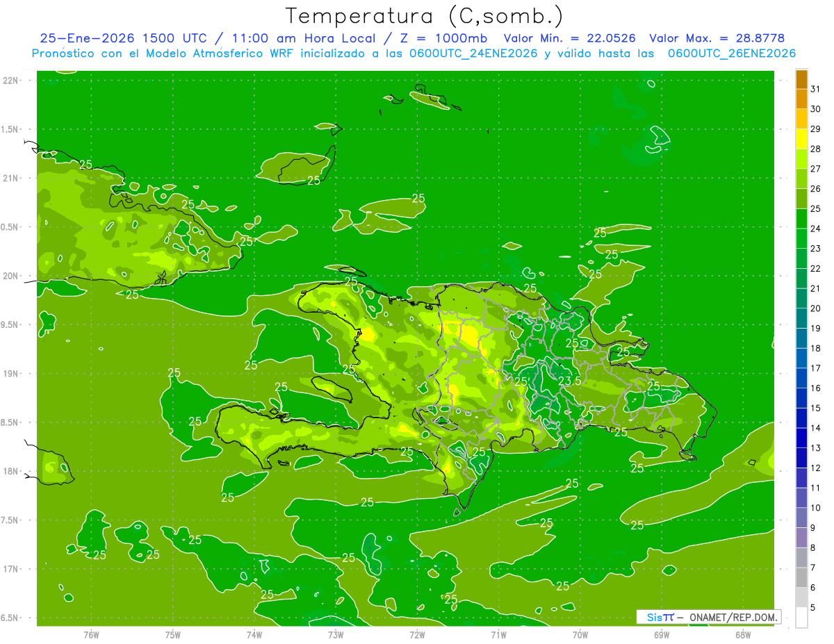834x644 pixels.
Task: Click the 23.5 contour label on the map
Action: click(x=569, y=381)
